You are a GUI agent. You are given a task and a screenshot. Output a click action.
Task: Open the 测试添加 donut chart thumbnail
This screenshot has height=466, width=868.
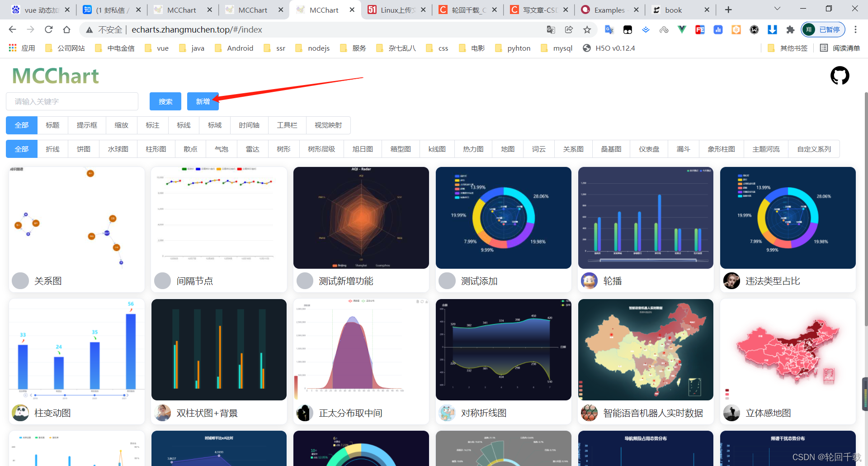tap(503, 218)
